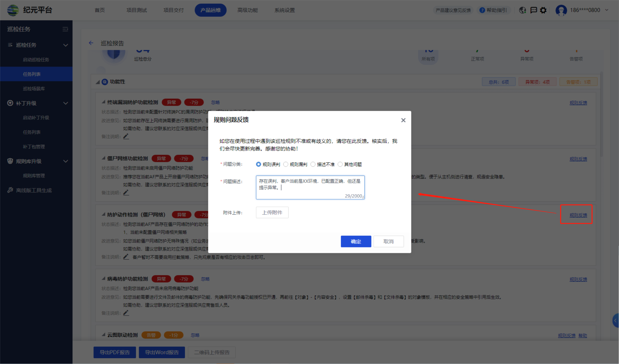This screenshot has width=619, height=364.
Task: Click the settings gear icon in header
Action: [x=543, y=10]
